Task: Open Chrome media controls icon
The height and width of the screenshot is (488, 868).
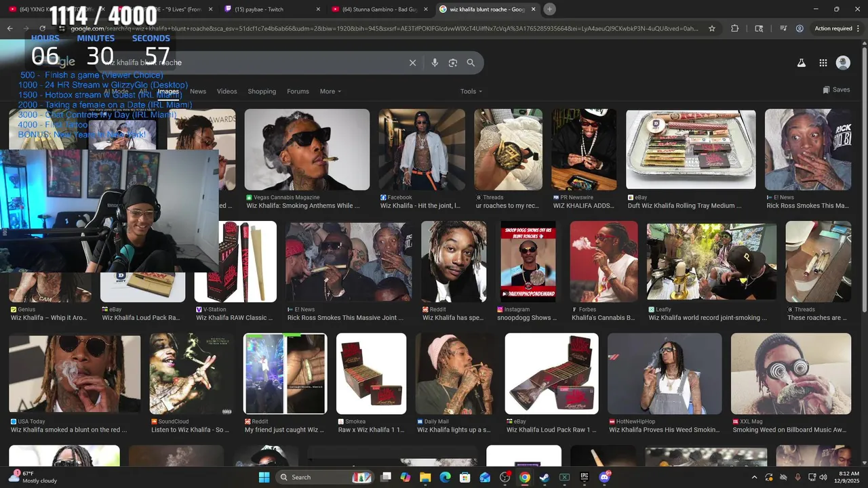Action: tap(783, 28)
